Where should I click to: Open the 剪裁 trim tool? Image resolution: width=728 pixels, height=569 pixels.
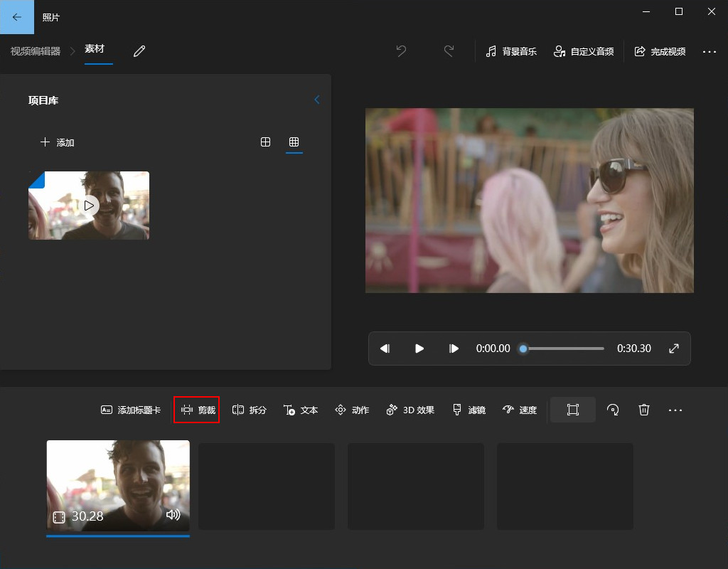(x=198, y=410)
